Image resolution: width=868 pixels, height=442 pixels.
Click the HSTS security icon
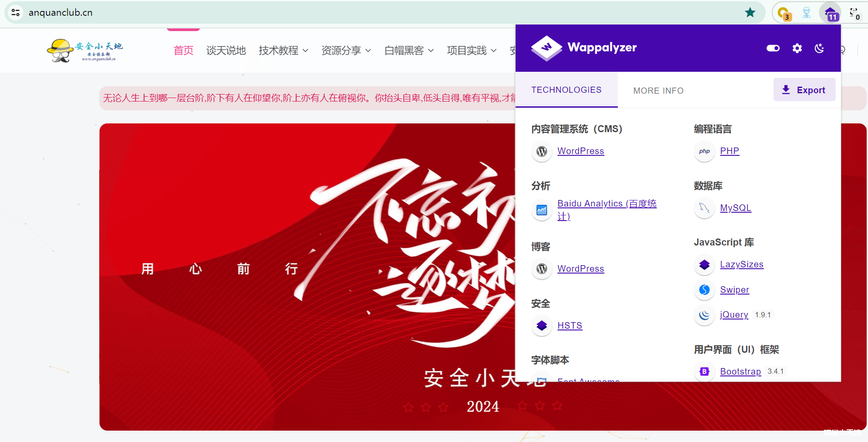(x=542, y=326)
